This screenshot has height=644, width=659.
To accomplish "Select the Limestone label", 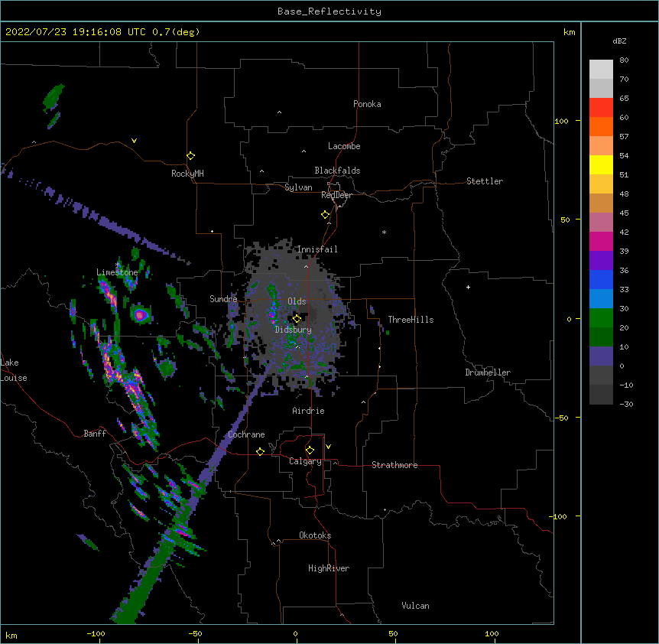I will pos(117,272).
